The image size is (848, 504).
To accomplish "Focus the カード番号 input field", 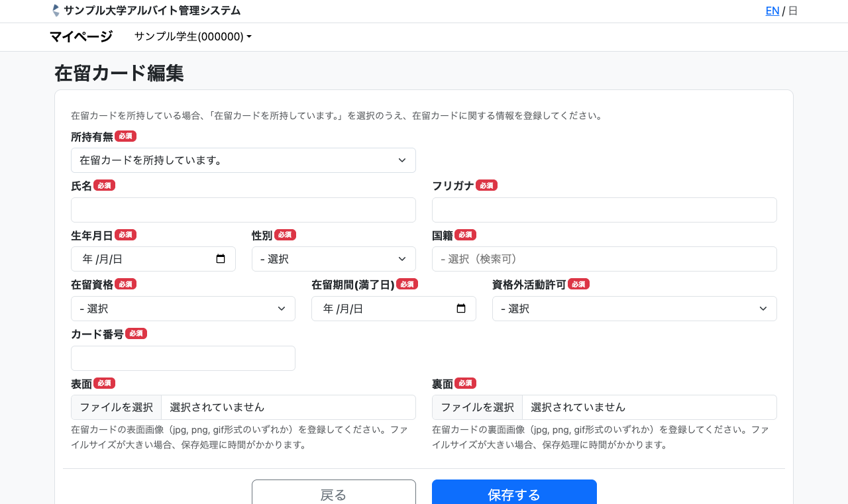I will (x=183, y=358).
